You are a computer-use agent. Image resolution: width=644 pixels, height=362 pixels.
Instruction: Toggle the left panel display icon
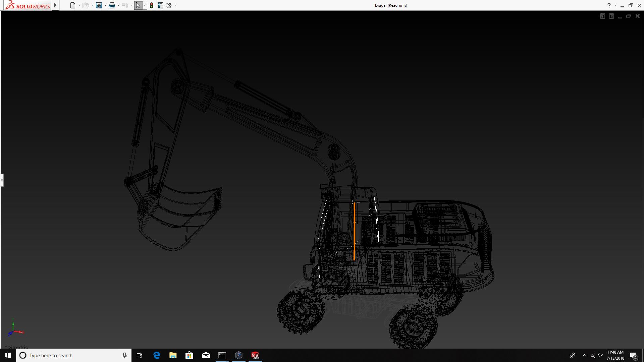pos(602,16)
